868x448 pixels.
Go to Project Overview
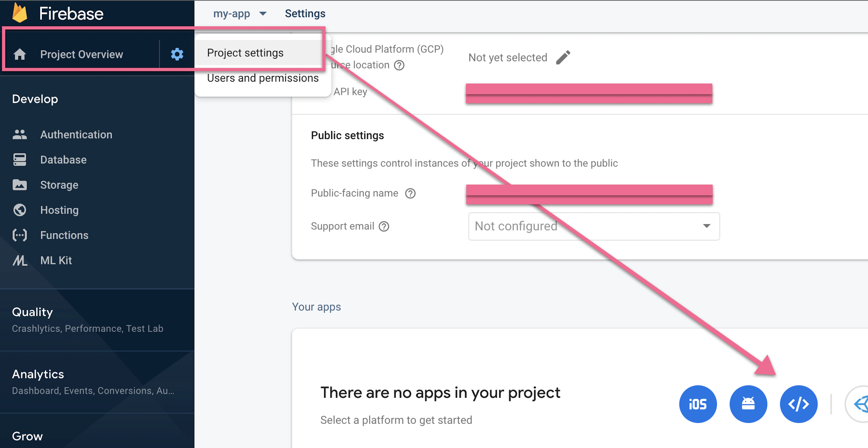(81, 54)
